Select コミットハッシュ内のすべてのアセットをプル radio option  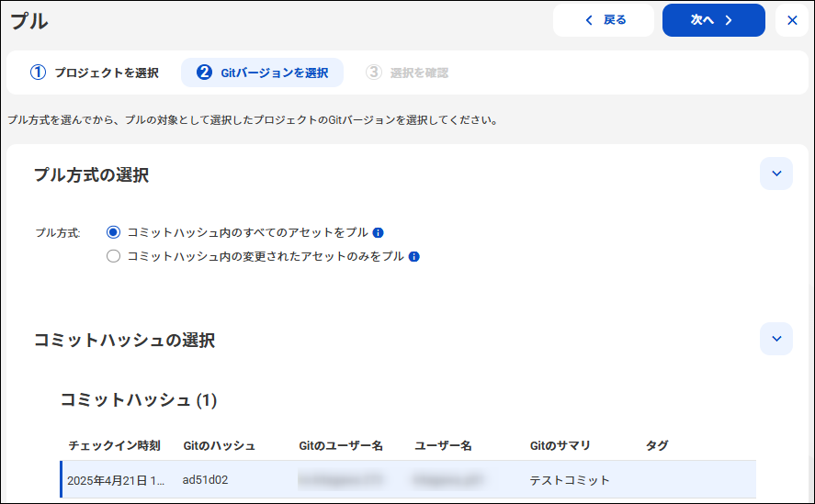pyautogui.click(x=113, y=232)
